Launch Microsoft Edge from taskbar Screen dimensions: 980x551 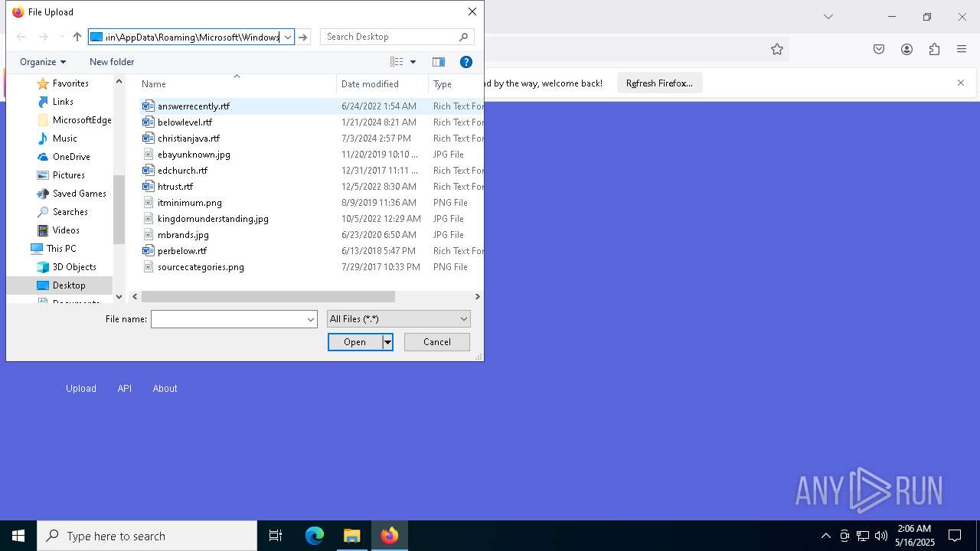[x=315, y=536]
